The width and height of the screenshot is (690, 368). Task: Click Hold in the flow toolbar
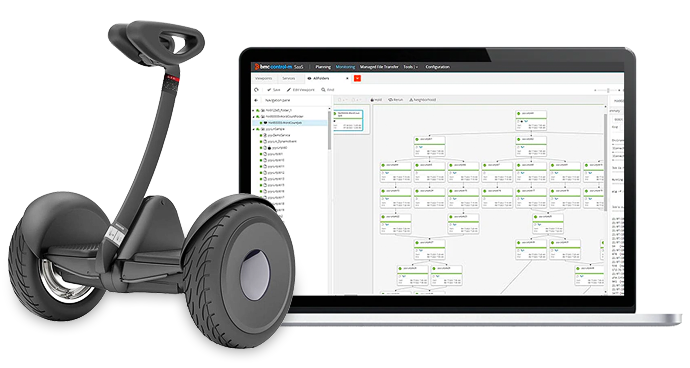[377, 100]
